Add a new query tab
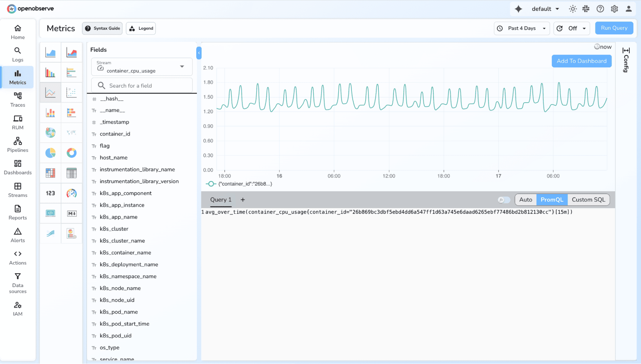 [x=243, y=200]
